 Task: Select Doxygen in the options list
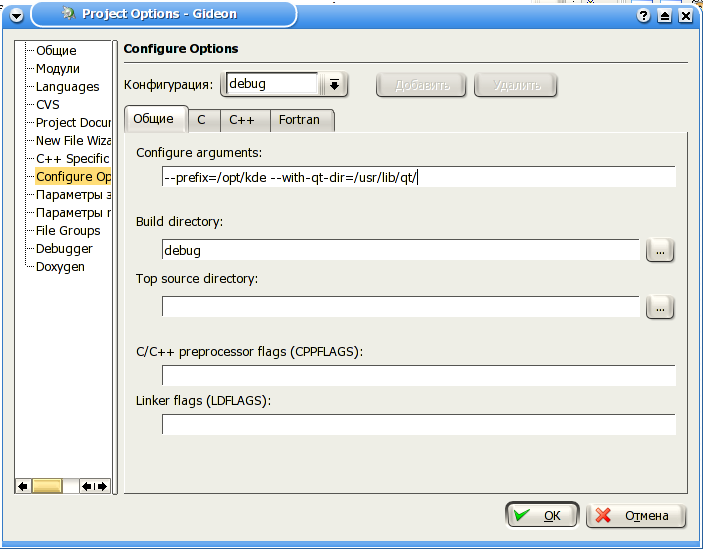click(x=60, y=267)
